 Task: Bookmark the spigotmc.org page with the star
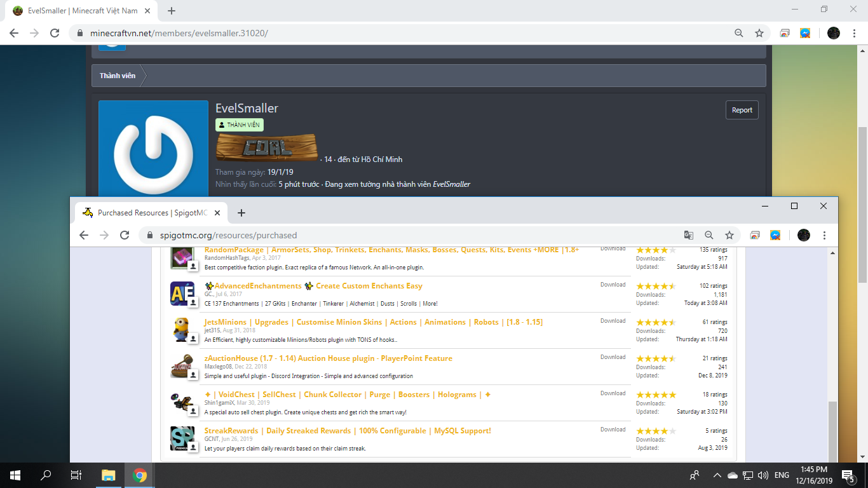pos(729,235)
